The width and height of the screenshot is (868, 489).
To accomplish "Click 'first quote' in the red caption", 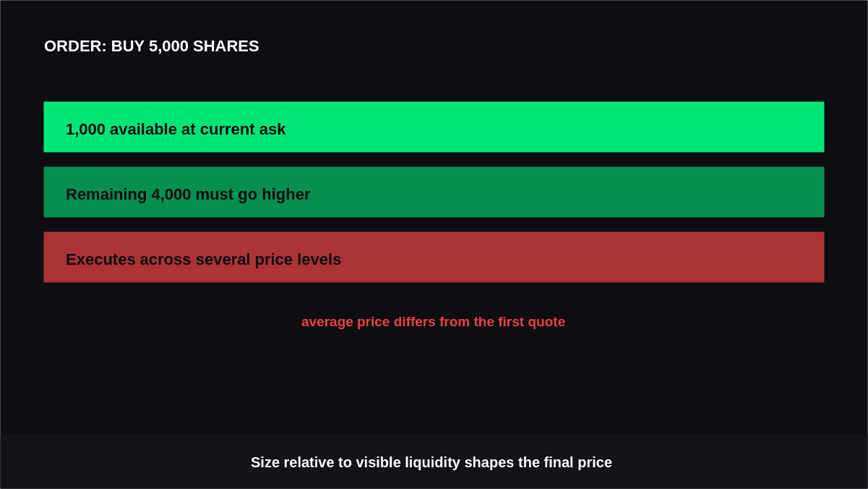I will click(x=531, y=322).
